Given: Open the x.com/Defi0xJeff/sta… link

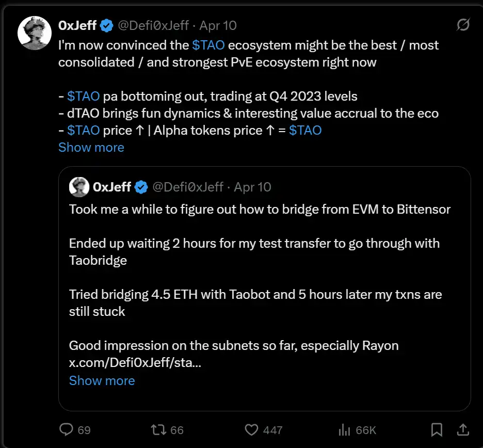Looking at the screenshot, I should tap(135, 362).
